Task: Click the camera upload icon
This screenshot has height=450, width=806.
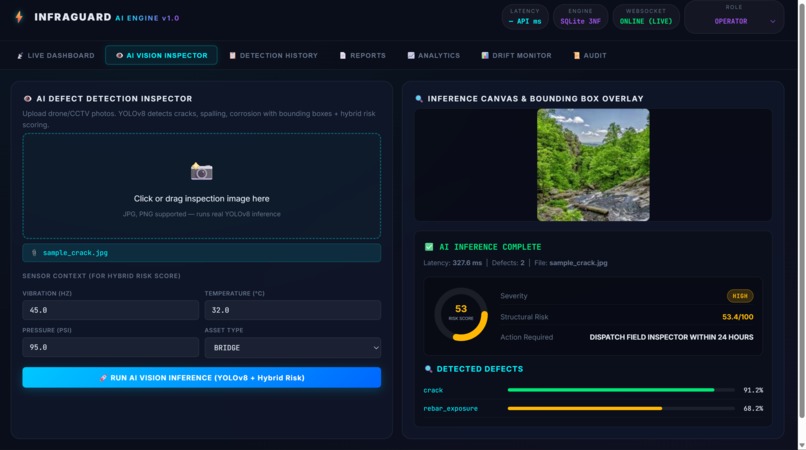Action: pos(202,171)
